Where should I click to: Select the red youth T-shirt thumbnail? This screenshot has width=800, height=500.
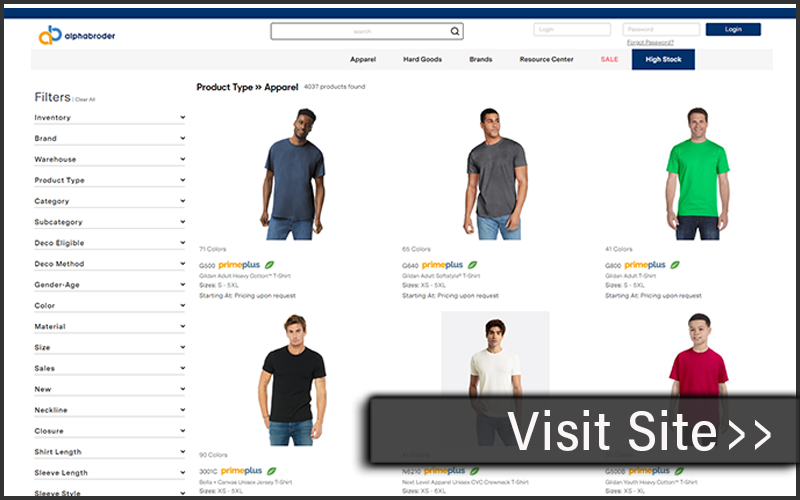point(698,357)
